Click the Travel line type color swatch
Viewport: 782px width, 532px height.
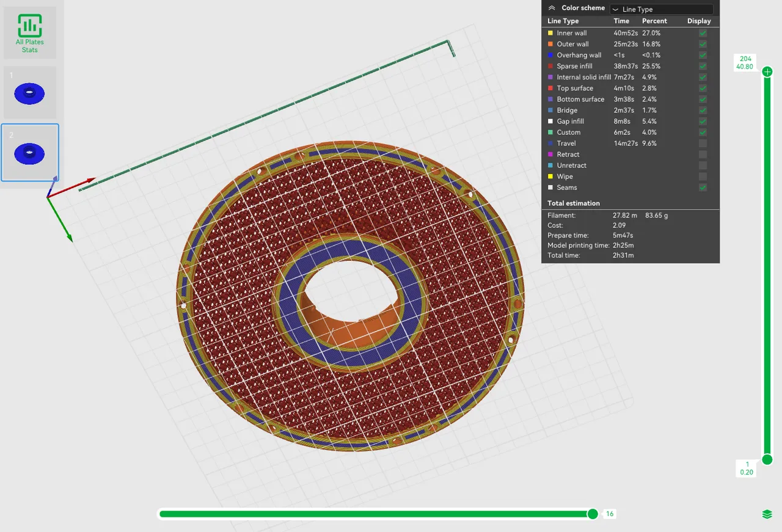(550, 143)
